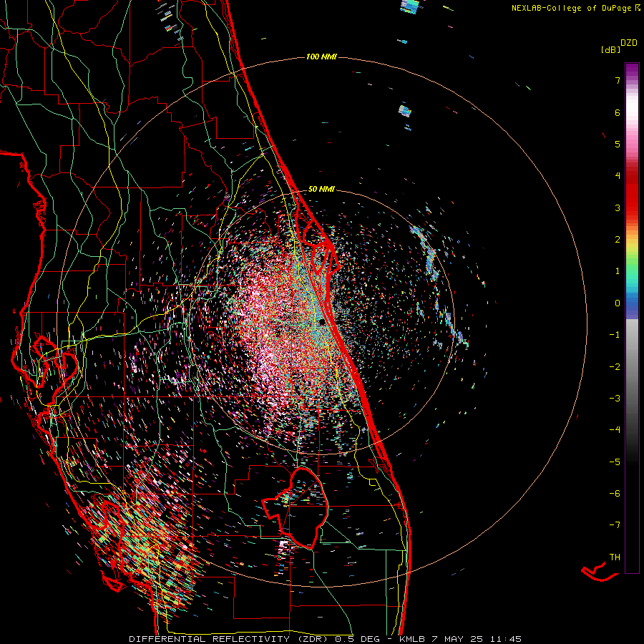Click the -6 value on color scale
Screen dimensions: 644x644
[615, 494]
